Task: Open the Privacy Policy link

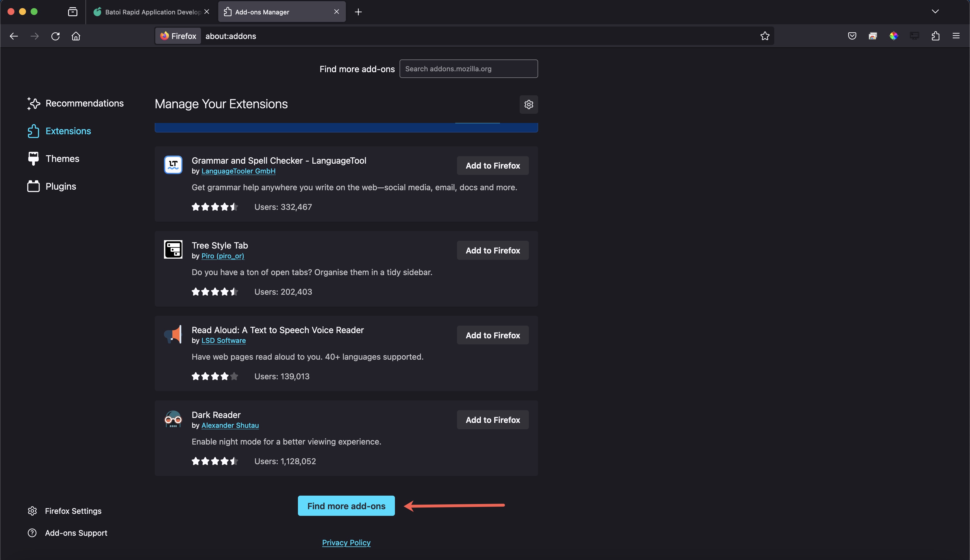Action: [x=346, y=542]
